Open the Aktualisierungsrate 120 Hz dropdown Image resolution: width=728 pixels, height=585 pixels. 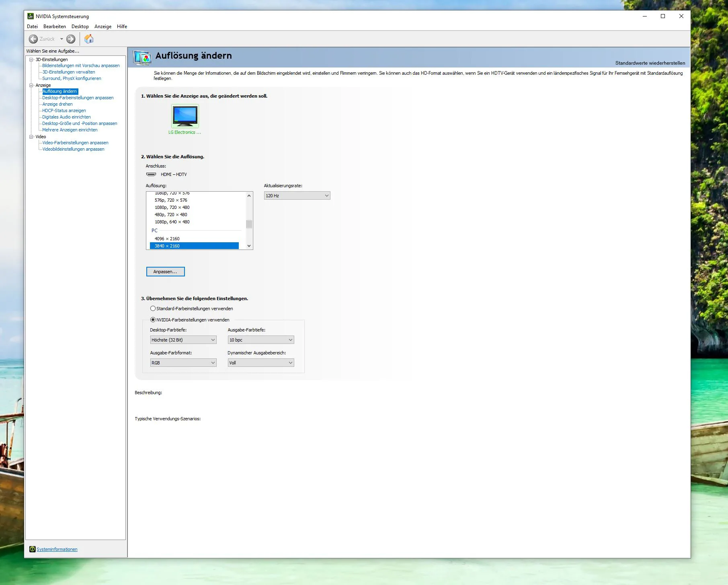(x=297, y=196)
